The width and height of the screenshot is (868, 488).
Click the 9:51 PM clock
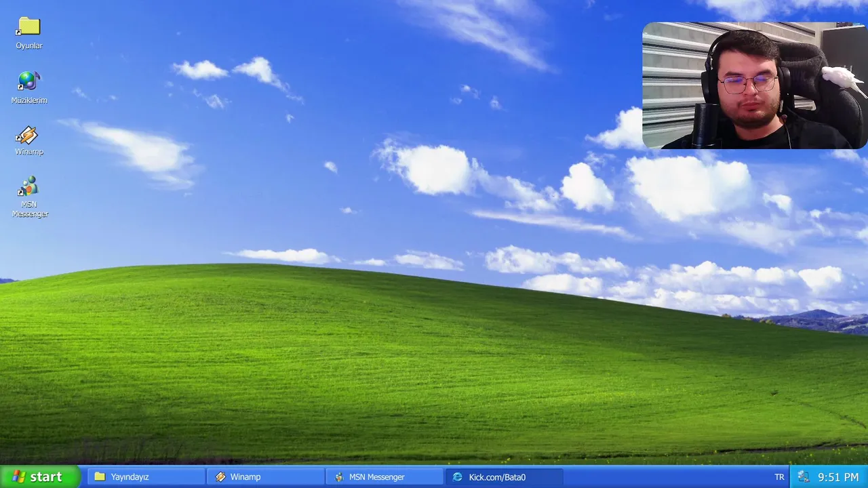(838, 477)
